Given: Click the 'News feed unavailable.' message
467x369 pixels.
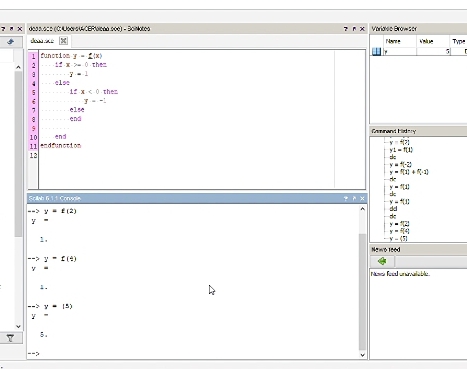Looking at the screenshot, I should point(400,274).
